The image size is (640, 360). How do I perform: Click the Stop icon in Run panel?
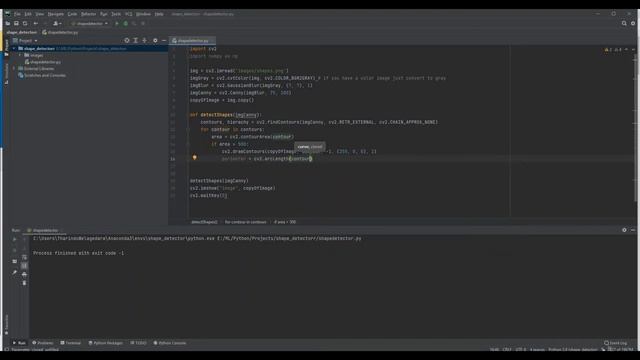tap(14, 250)
